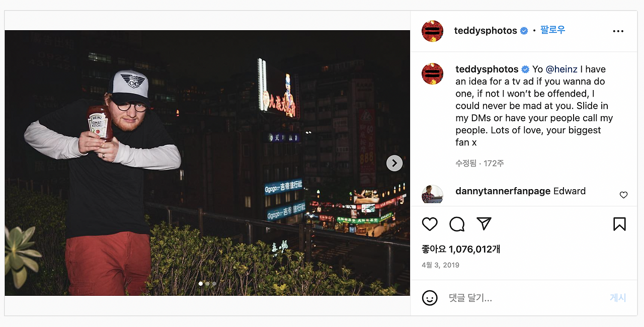The image size is (644, 327).
Task: Open the dannytannerfanpage commenter profile
Action: coord(503,191)
